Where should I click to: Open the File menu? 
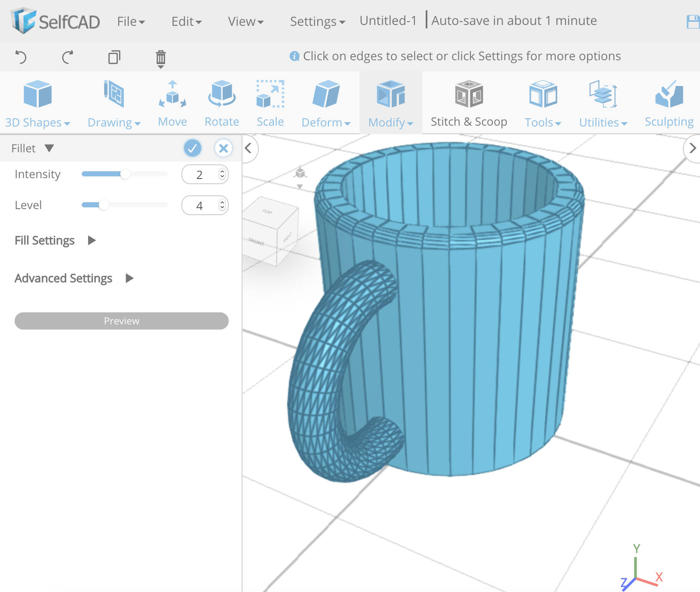[131, 22]
